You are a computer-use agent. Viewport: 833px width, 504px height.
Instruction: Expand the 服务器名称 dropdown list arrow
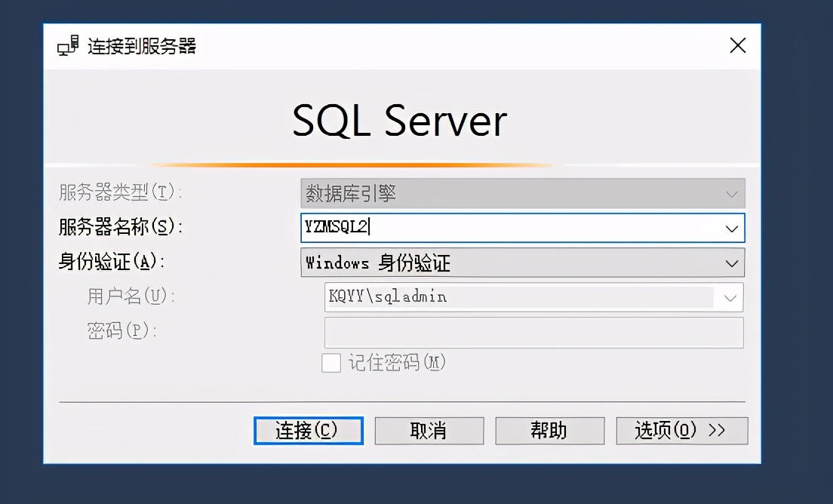(x=730, y=228)
